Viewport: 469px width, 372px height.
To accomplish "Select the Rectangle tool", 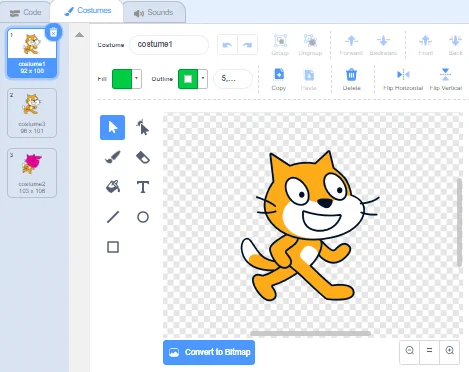I will pyautogui.click(x=112, y=247).
